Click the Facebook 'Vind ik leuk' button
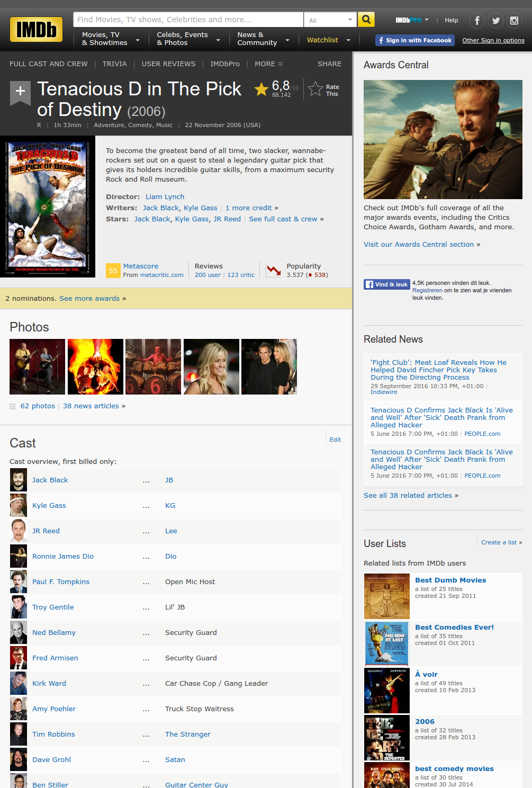The image size is (532, 788). click(387, 284)
